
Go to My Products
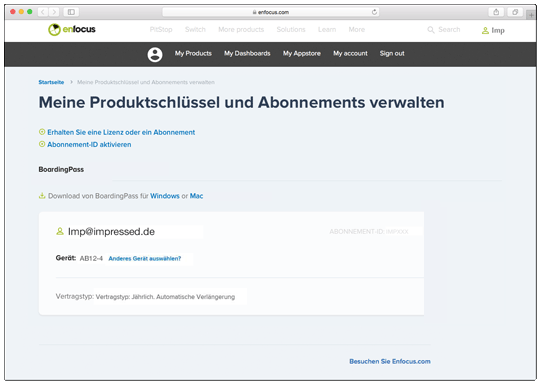[x=193, y=53]
